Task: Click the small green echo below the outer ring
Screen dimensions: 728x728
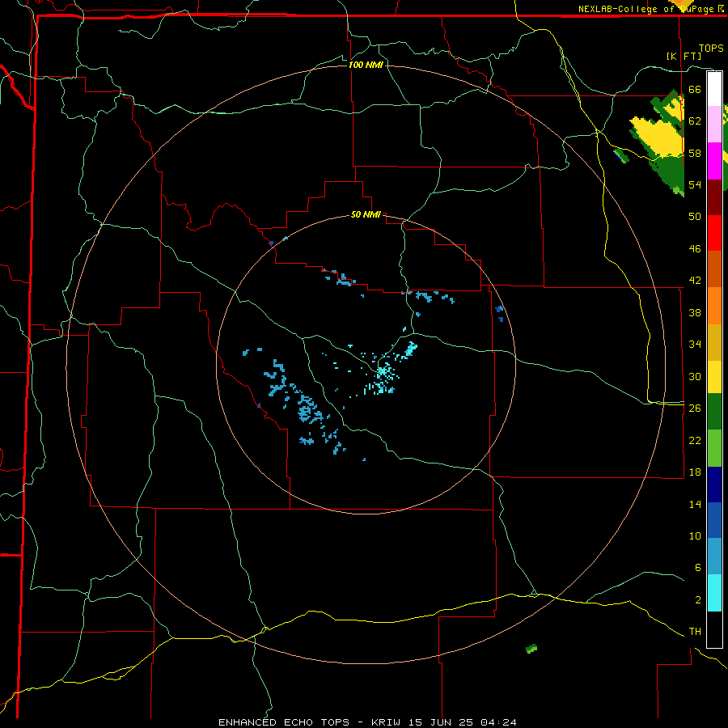Action: (x=531, y=649)
